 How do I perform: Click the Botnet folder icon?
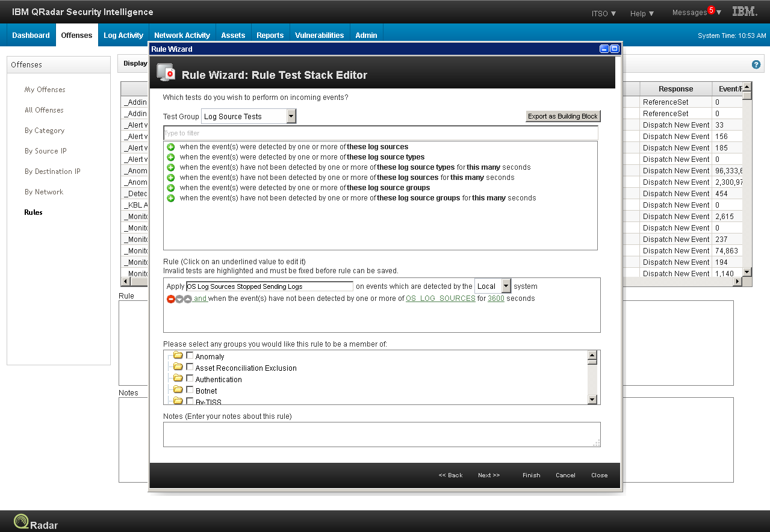click(x=178, y=390)
